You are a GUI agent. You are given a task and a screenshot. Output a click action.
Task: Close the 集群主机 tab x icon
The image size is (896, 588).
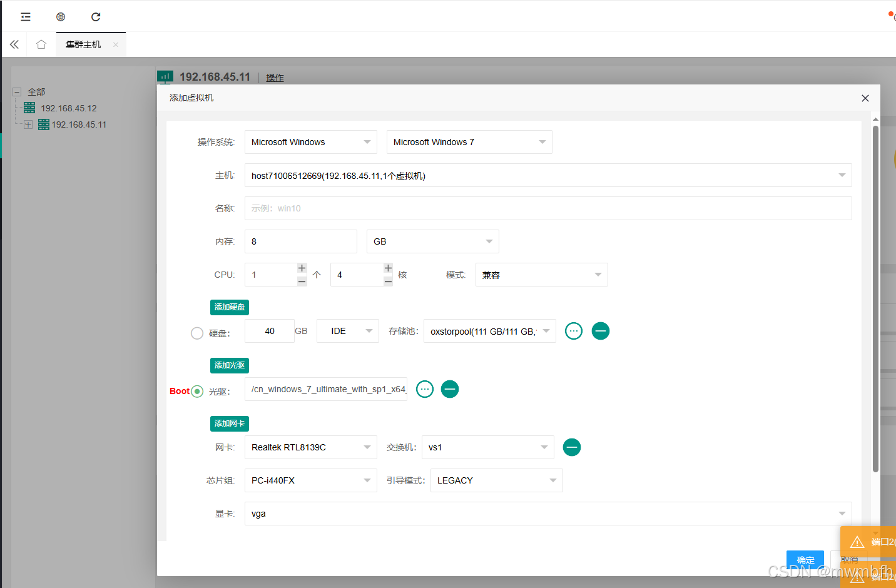[x=116, y=45]
